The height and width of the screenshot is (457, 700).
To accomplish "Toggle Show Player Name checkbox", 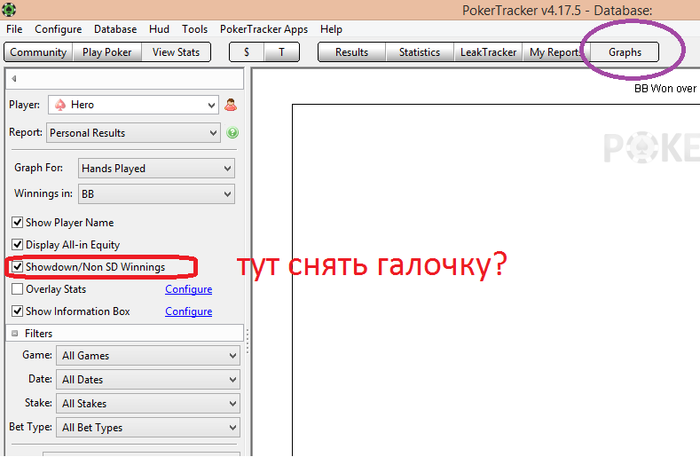I will click(x=17, y=222).
